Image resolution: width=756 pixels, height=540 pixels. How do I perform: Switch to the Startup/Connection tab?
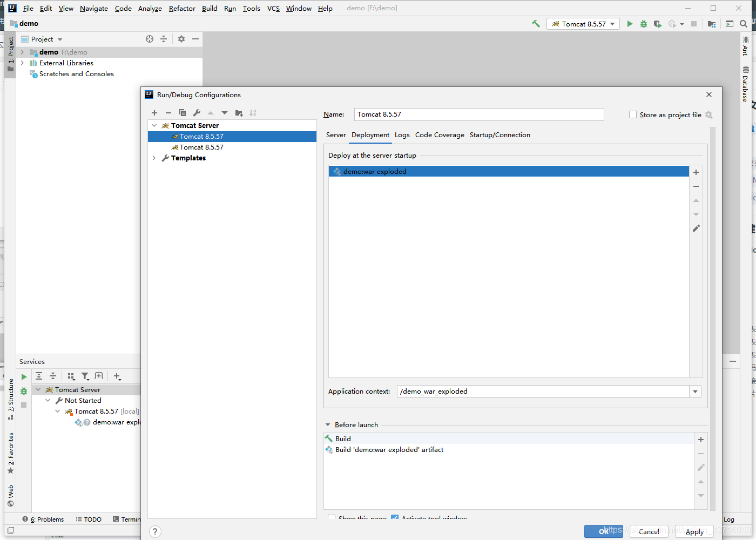tap(500, 135)
